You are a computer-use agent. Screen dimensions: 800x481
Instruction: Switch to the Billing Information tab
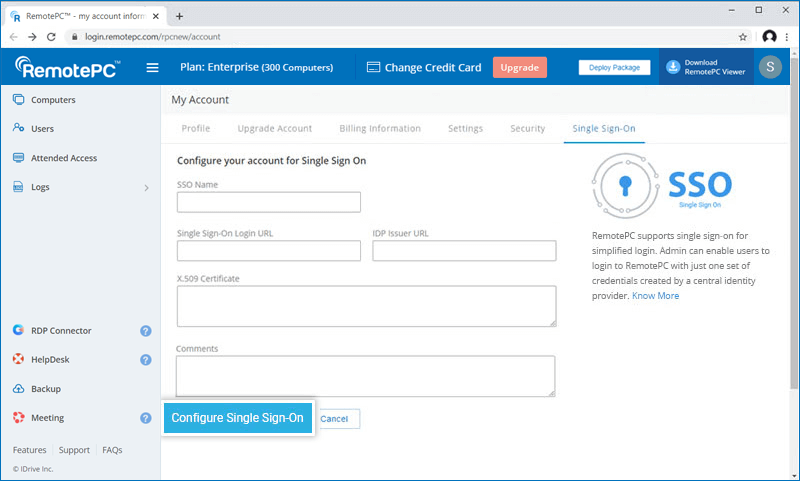[x=380, y=129]
